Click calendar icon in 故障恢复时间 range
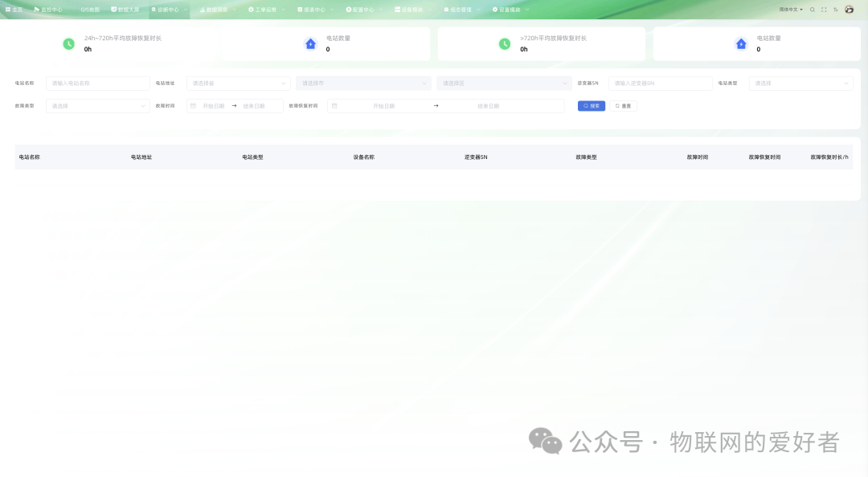 coord(334,106)
